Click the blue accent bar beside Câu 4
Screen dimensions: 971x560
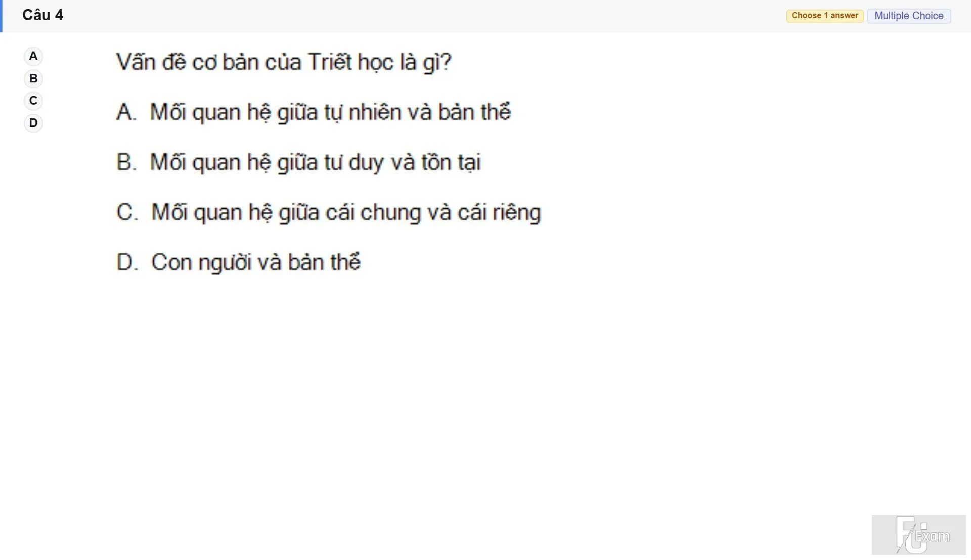pos(1,16)
